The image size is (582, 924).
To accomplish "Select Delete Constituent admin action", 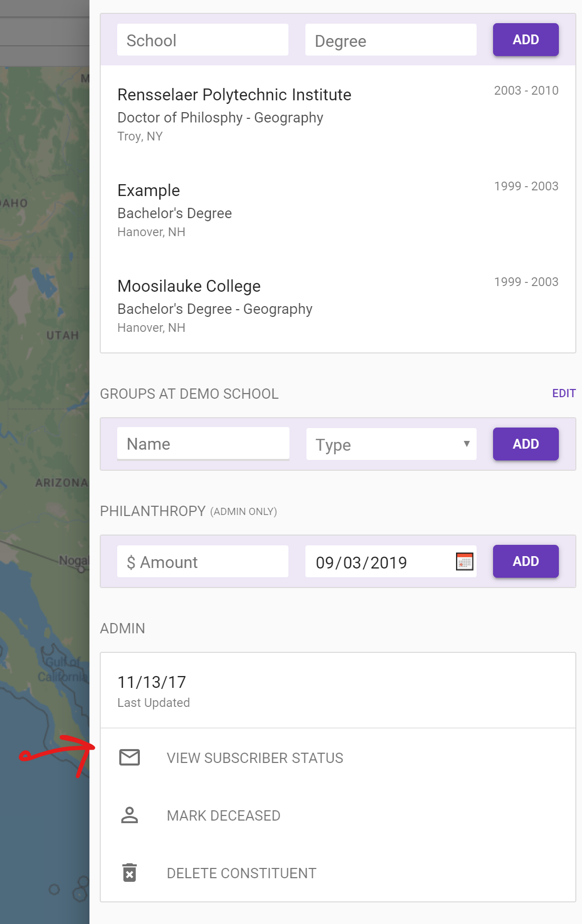I will pos(242,873).
